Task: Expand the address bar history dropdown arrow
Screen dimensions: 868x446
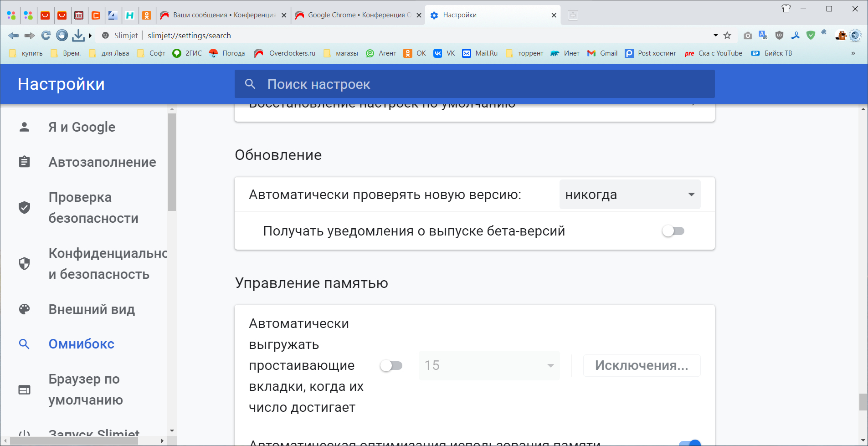Action: coord(715,36)
